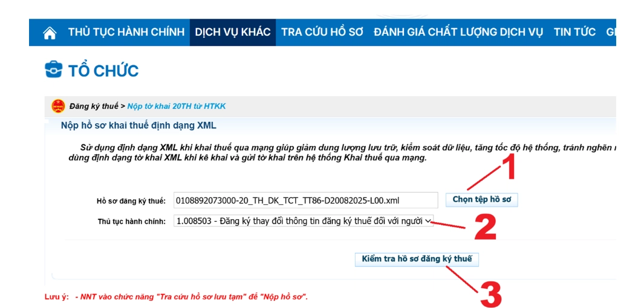Image resolution: width=644 pixels, height=308 pixels.
Task: Click the cut-off menu item after TIN TỨC
Action: tap(610, 33)
